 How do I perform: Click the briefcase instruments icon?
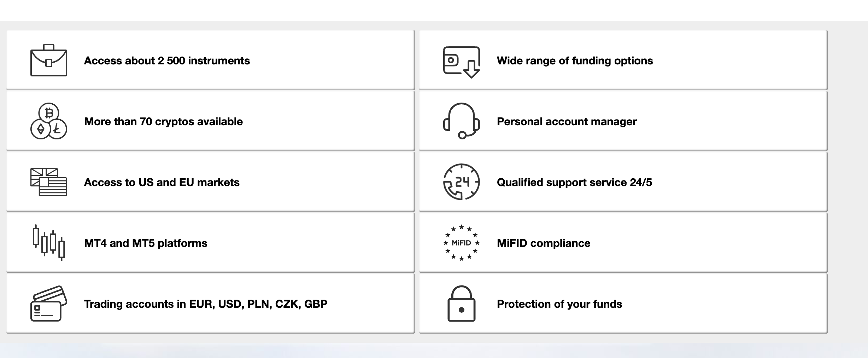[x=49, y=60]
